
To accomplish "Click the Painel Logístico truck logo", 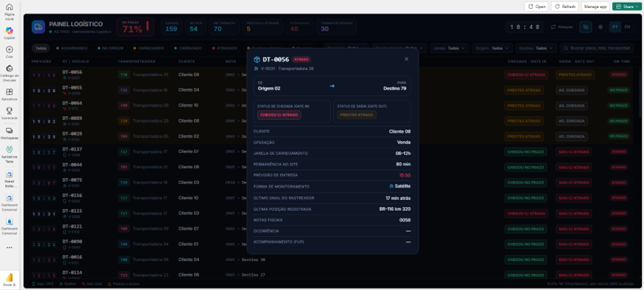I will (39, 27).
